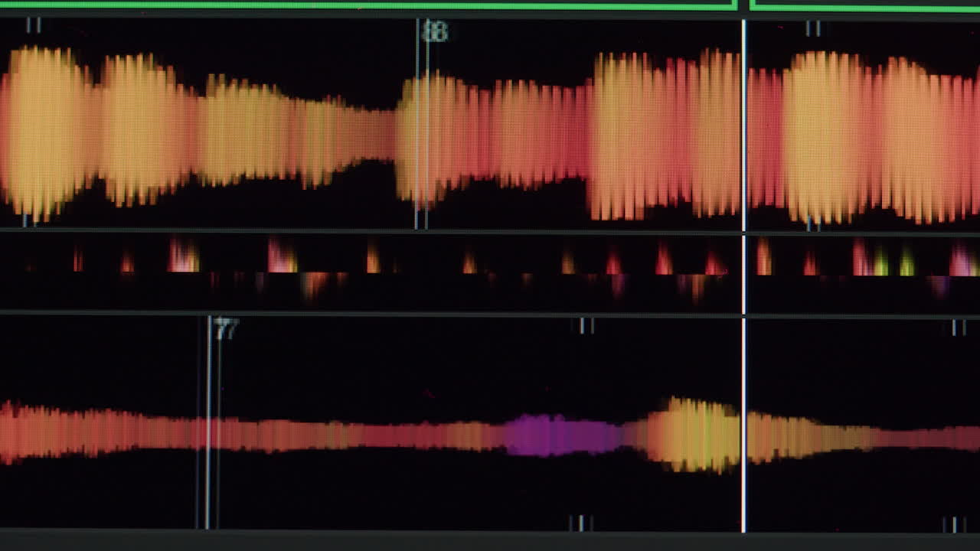Click beat tick at bottom-right of lower waveform
This screenshot has width=980, height=551.
pos(954,524)
